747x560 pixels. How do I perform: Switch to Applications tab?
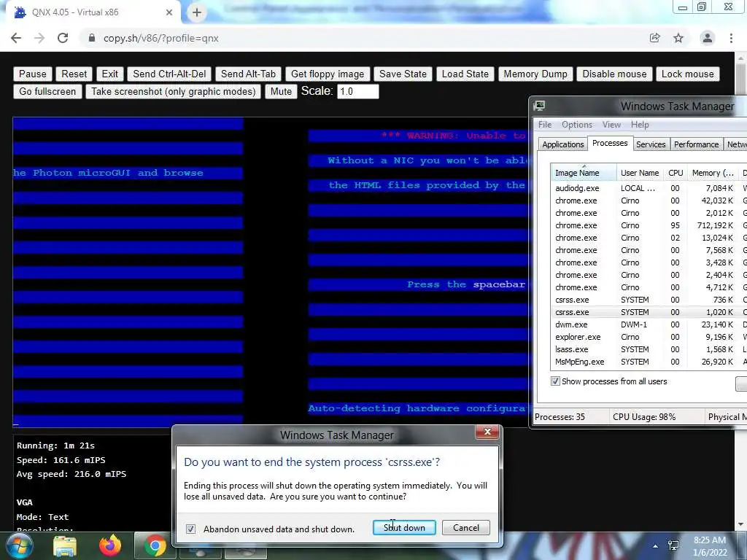point(562,144)
